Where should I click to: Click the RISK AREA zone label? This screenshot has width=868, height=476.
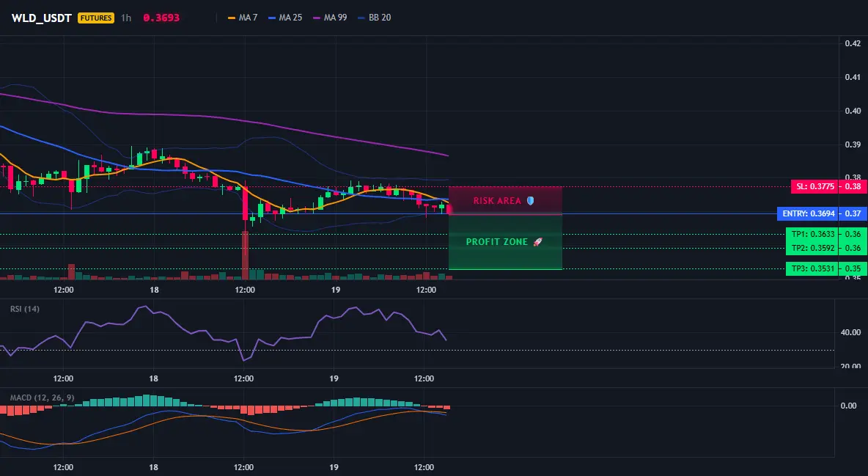(497, 201)
